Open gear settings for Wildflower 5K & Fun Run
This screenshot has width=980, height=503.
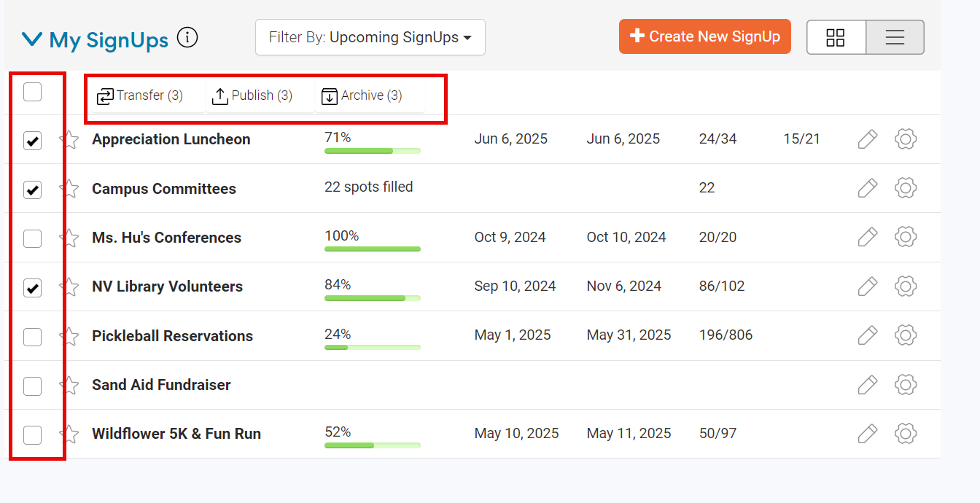[x=905, y=434]
